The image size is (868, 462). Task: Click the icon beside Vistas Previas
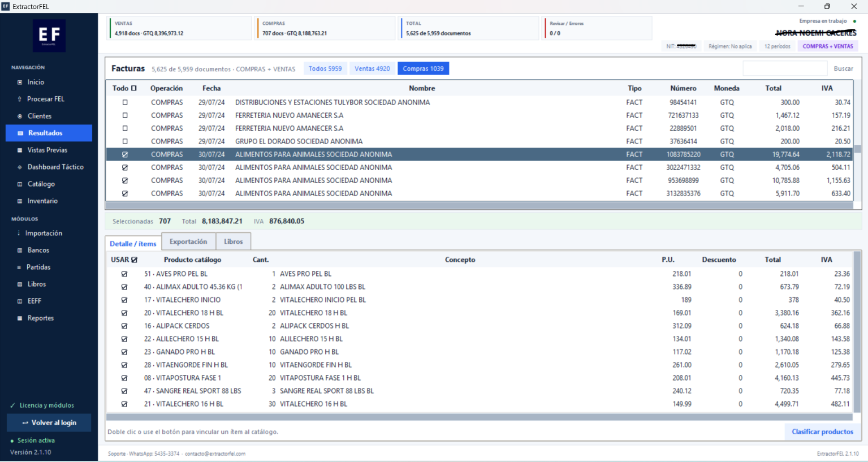(x=20, y=150)
